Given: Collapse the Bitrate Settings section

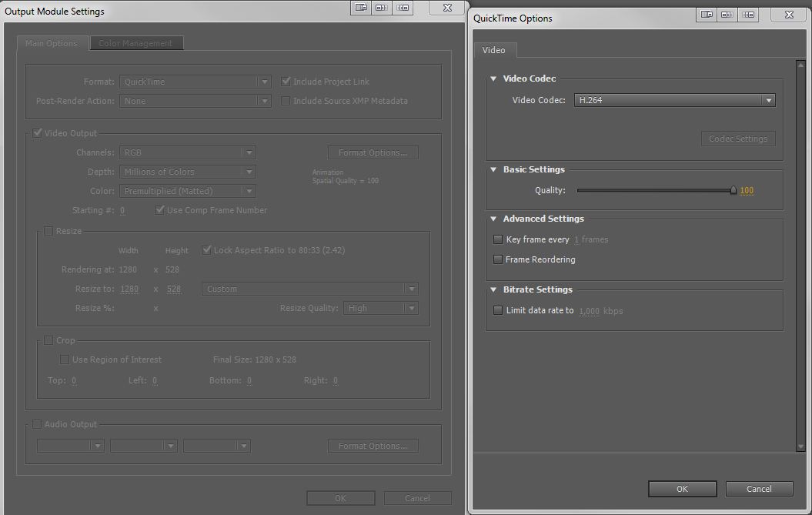Looking at the screenshot, I should [x=493, y=289].
